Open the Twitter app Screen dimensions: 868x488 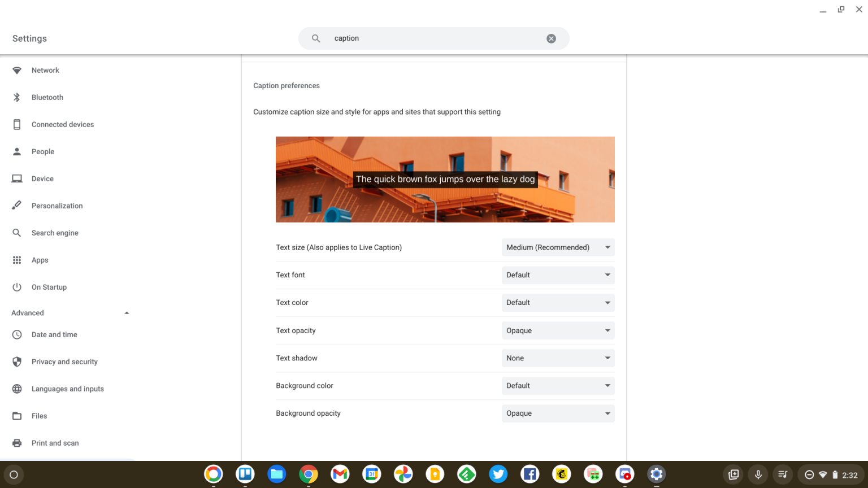[498, 474]
